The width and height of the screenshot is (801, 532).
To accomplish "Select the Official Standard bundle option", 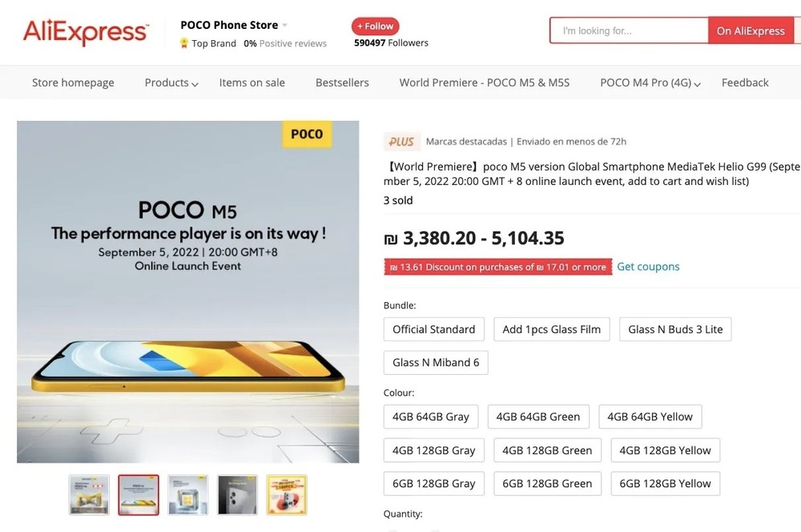I will (x=433, y=329).
